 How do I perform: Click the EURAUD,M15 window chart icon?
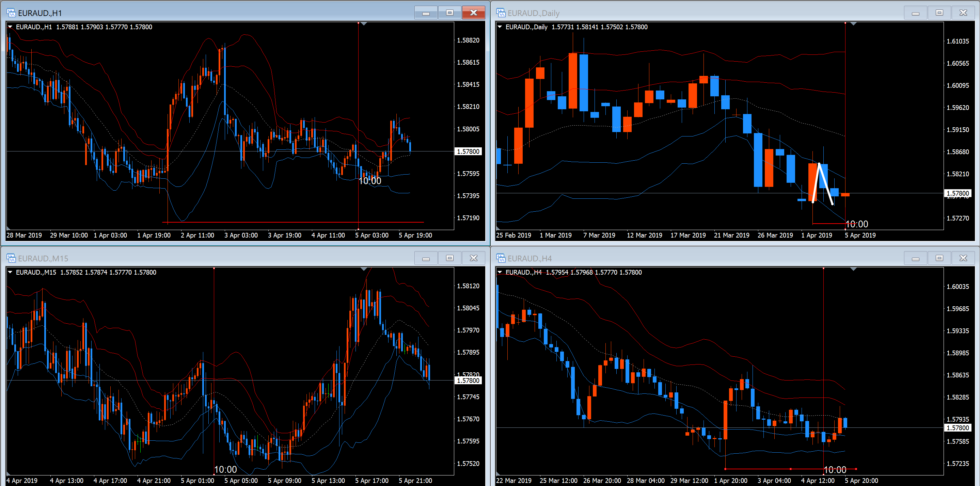pyautogui.click(x=11, y=258)
